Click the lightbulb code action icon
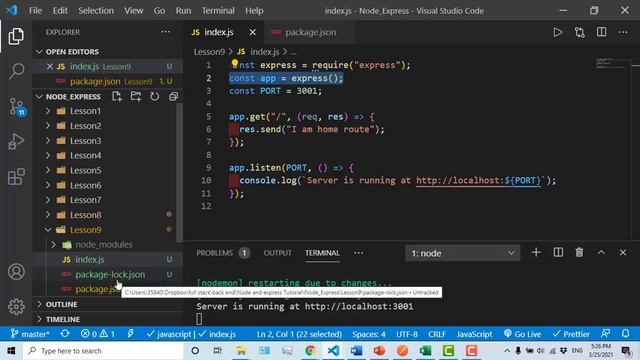The width and height of the screenshot is (640, 360). click(235, 63)
